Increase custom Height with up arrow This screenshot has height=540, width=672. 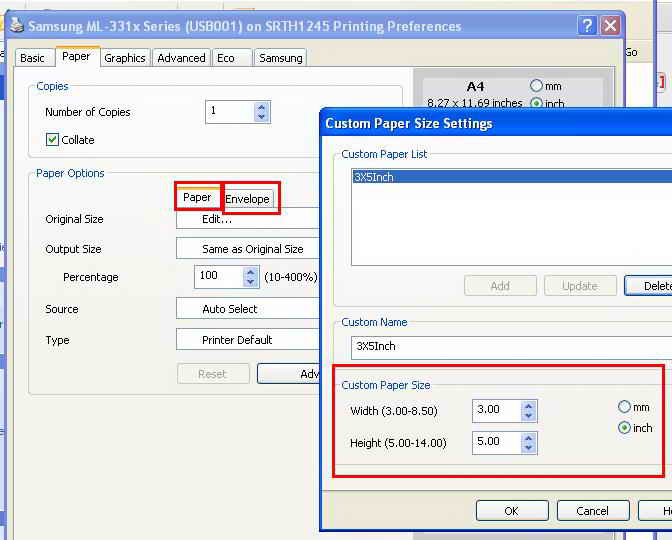pyautogui.click(x=528, y=438)
